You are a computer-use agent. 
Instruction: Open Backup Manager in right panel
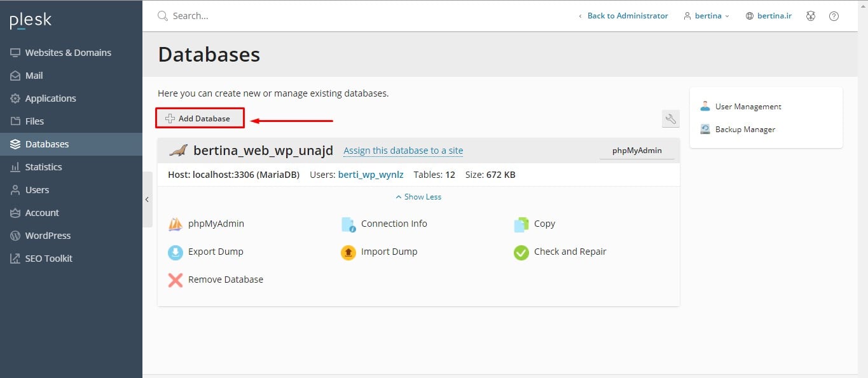pyautogui.click(x=745, y=130)
